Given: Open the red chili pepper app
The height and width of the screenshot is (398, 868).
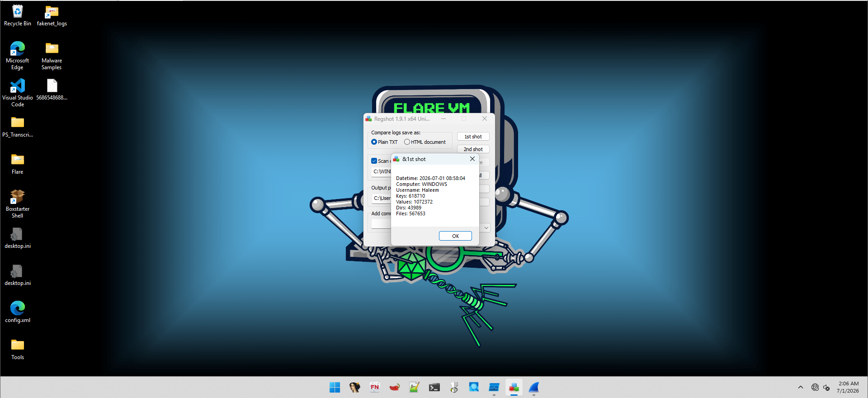Looking at the screenshot, I should click(395, 388).
